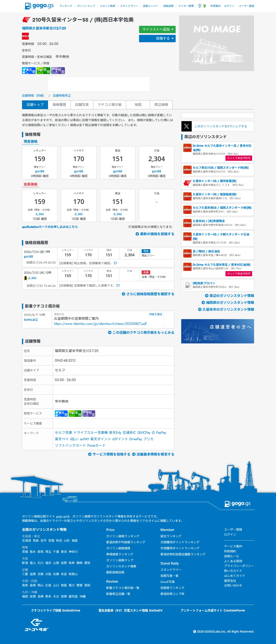
Task: Switch to the クチコミ掲示板 tab
Action: click(110, 105)
